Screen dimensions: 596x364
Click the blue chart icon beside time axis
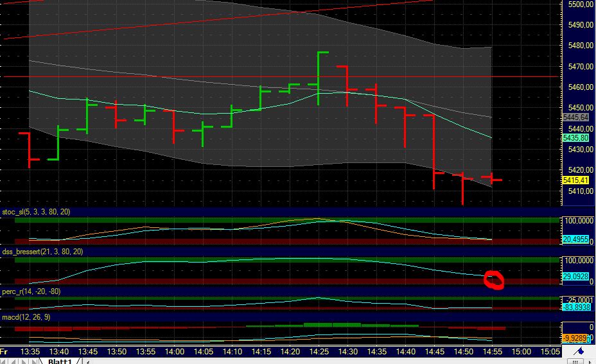click(578, 352)
